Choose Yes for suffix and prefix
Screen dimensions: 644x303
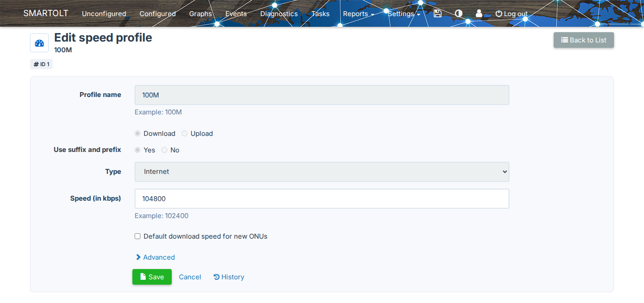pyautogui.click(x=138, y=150)
